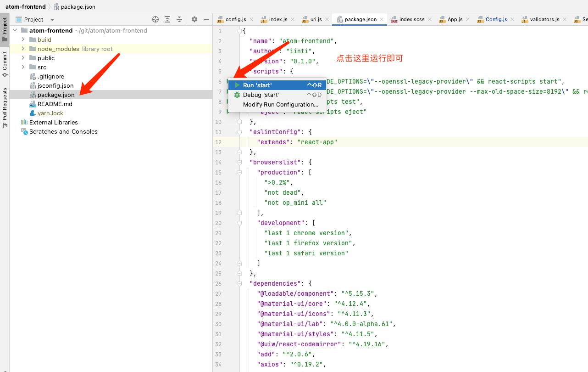The width and height of the screenshot is (588, 372).
Task: Close the package.json tab
Action: [x=381, y=19]
